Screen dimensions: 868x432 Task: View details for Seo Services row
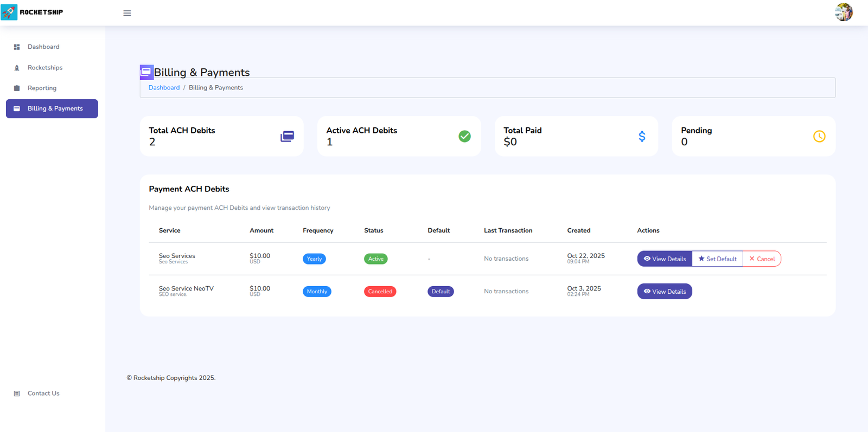point(665,259)
